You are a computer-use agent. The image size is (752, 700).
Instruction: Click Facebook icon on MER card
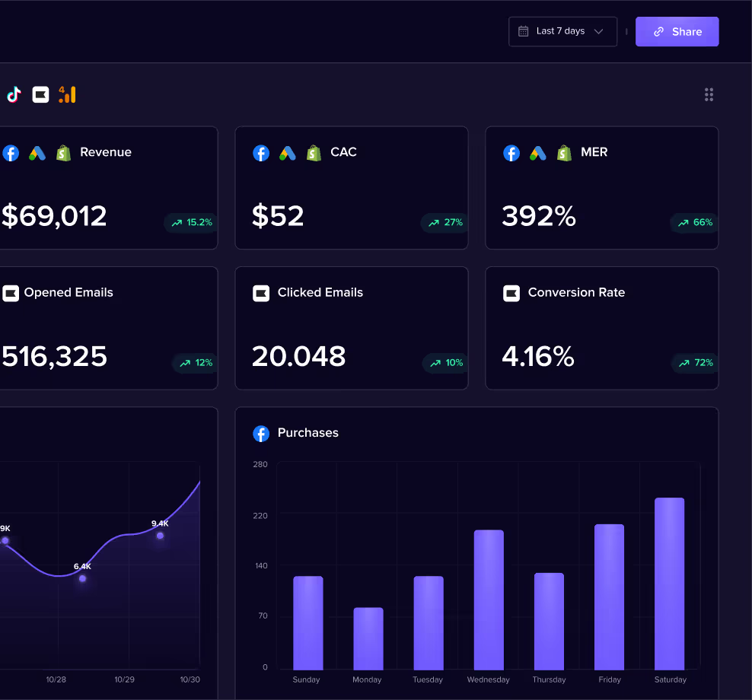click(x=511, y=153)
